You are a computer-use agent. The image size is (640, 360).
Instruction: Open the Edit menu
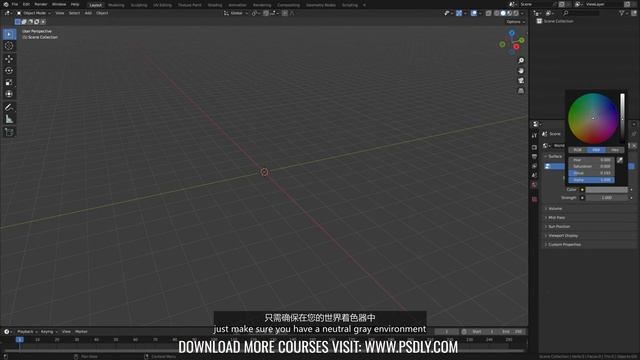(26, 4)
